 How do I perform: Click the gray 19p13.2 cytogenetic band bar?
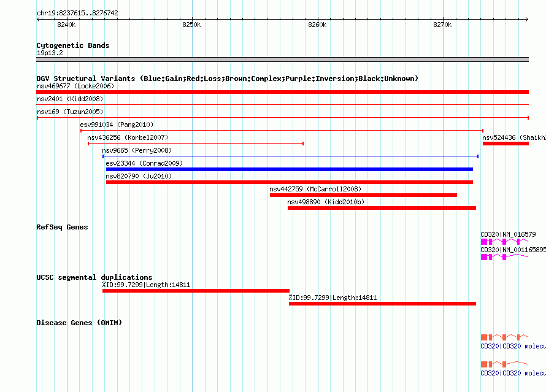tap(282, 60)
